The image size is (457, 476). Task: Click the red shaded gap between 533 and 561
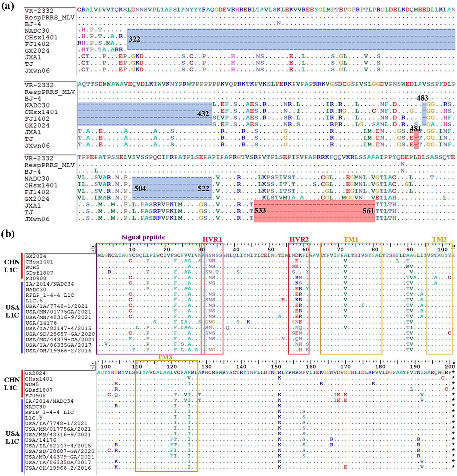pyautogui.click(x=314, y=211)
